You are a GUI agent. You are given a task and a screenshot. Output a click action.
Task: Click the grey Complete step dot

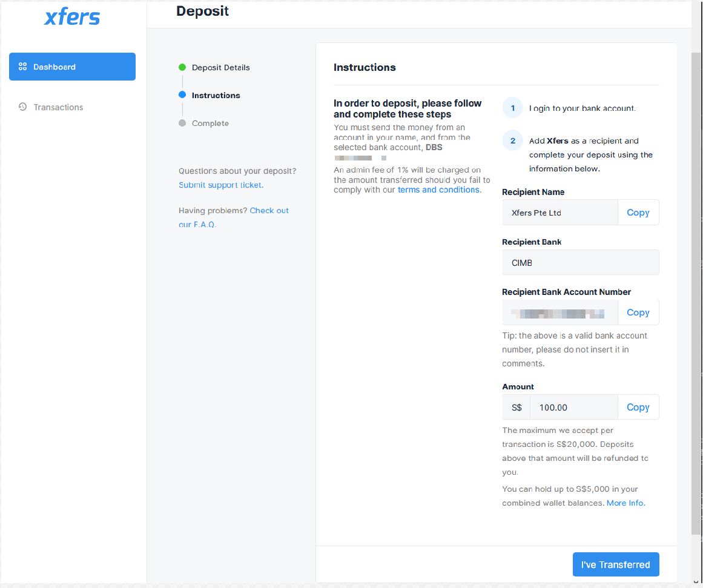pos(182,123)
